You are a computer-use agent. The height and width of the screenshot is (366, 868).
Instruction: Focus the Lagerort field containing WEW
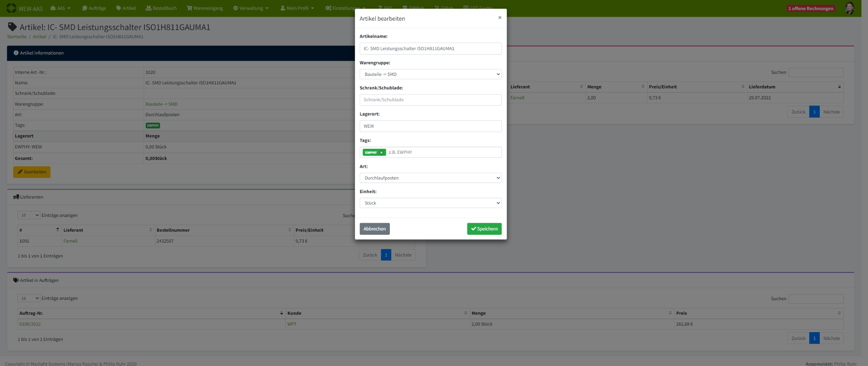430,126
